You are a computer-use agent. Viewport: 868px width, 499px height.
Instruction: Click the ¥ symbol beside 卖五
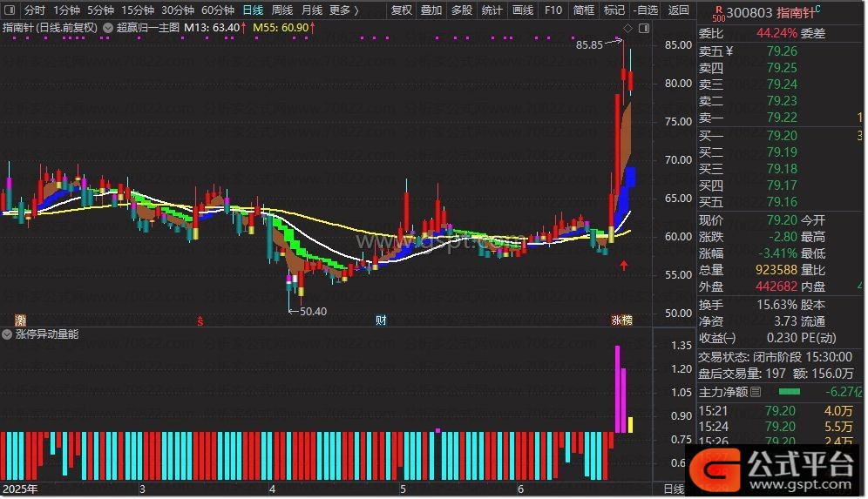(x=729, y=51)
